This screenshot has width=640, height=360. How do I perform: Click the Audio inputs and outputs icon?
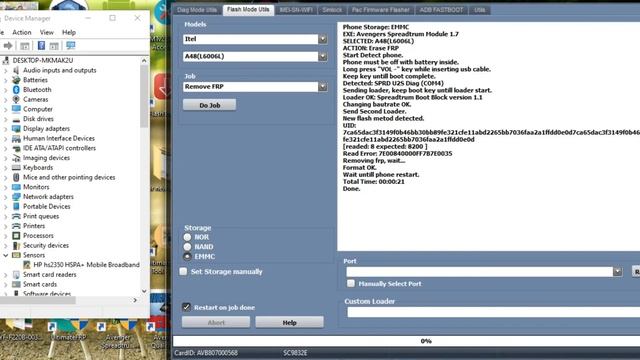pyautogui.click(x=16, y=70)
